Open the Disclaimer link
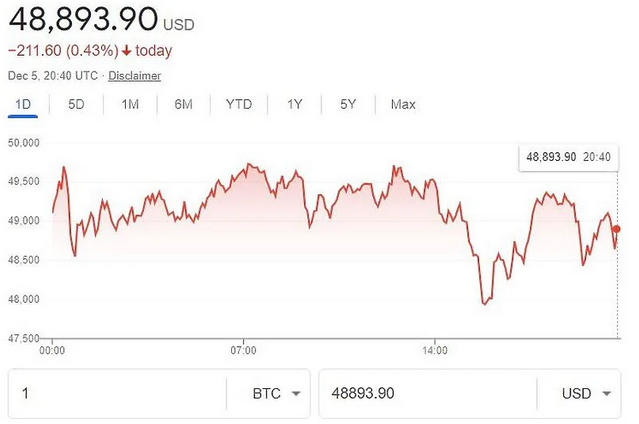This screenshot has width=639, height=424. [x=134, y=76]
